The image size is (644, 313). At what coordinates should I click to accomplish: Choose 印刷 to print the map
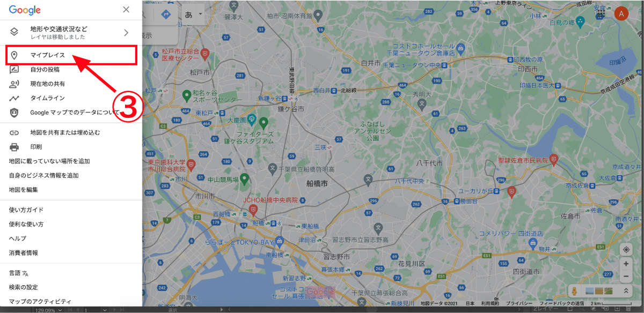[36, 147]
